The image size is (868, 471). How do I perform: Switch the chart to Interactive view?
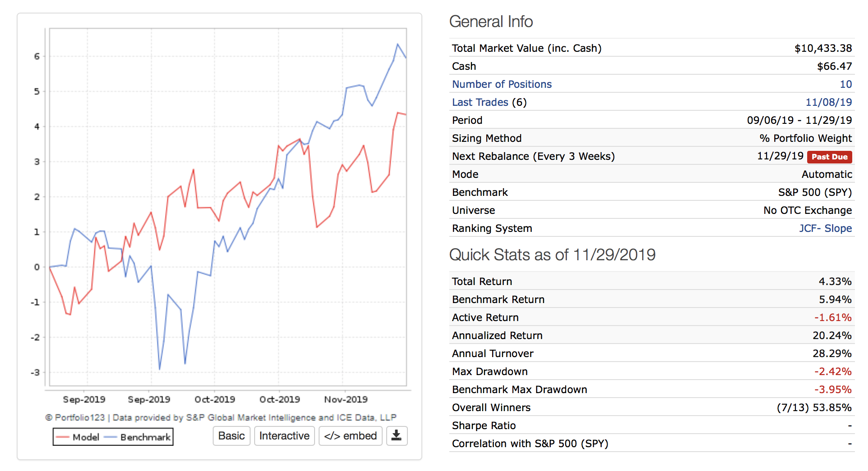284,436
